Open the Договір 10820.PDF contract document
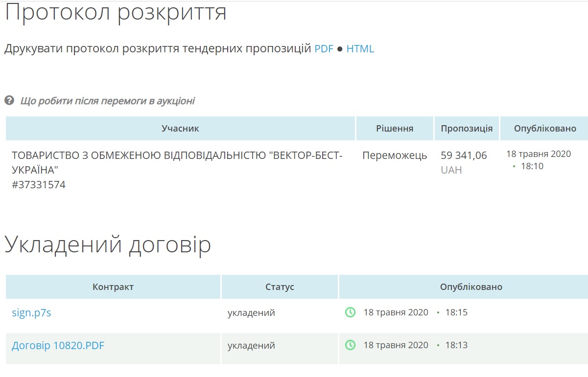This screenshot has height=377, width=588. [x=58, y=346]
